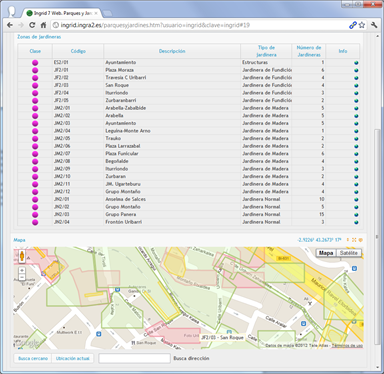Open the info globe for Plaza Moraza
Image resolution: width=384 pixels, height=374 pixels.
pos(356,70)
